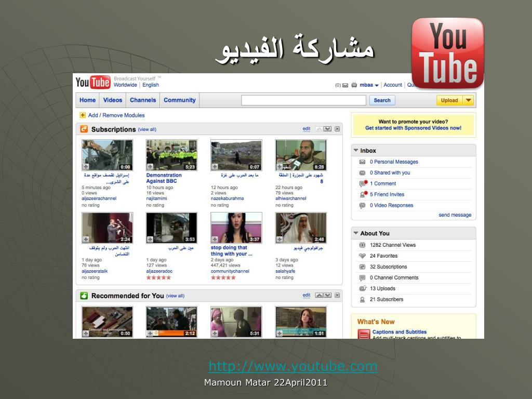
Task: Move the Subscriptions module down with its arrow
Action: pos(327,129)
